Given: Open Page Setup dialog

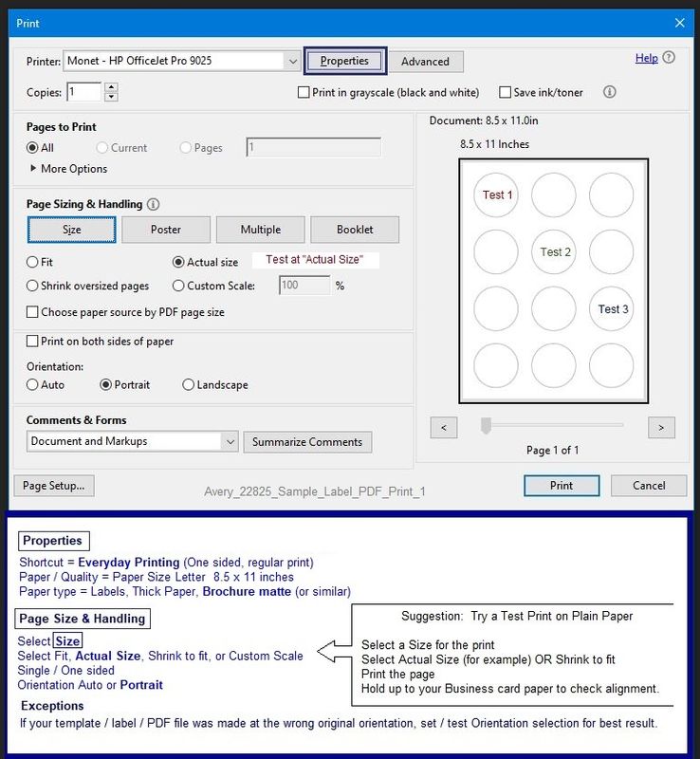Looking at the screenshot, I should [54, 486].
